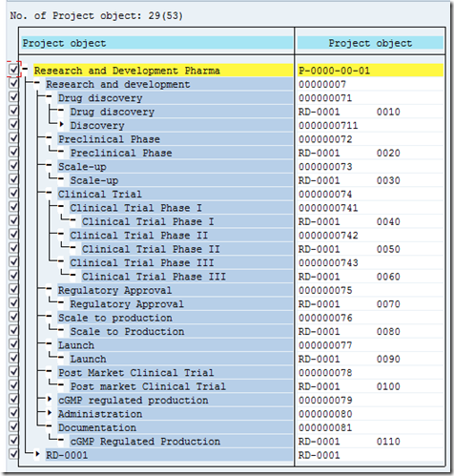Screen dimensions: 454x476
Task: Select the Research and Development Pharma label
Action: click(x=127, y=71)
